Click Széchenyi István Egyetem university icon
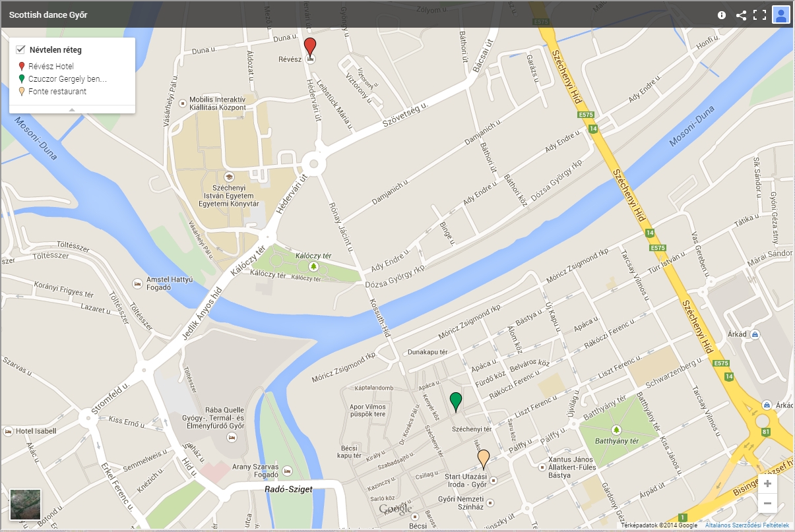The image size is (795, 532). pos(229,177)
